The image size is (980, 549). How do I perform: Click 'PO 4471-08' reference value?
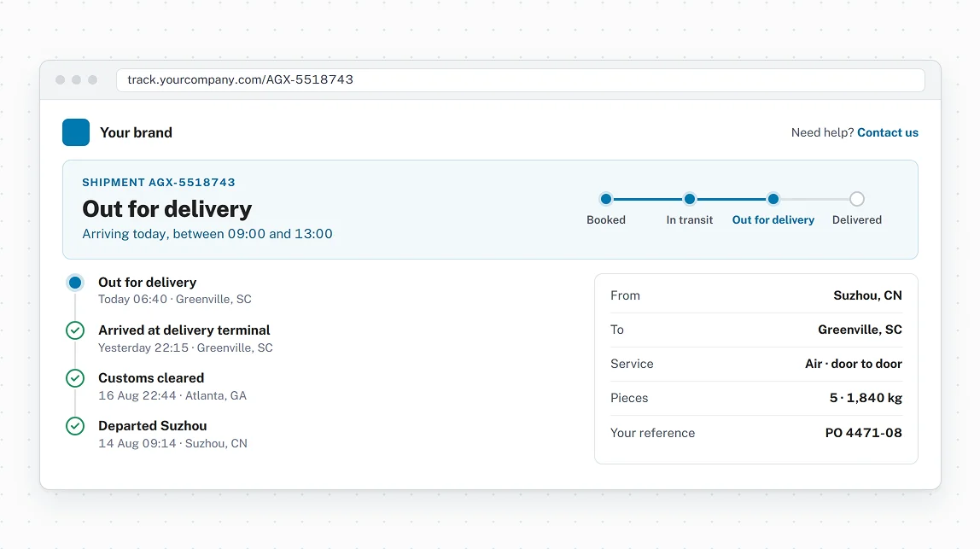click(x=864, y=433)
